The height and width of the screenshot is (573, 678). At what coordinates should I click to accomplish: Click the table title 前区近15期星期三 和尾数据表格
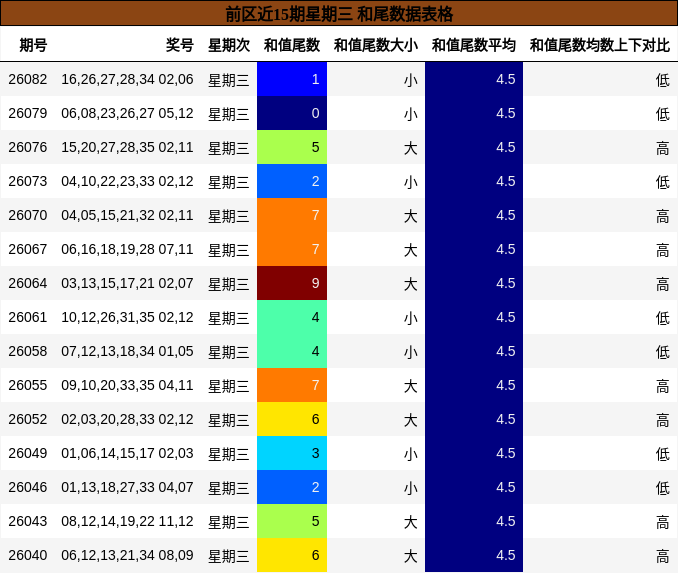point(339,14)
